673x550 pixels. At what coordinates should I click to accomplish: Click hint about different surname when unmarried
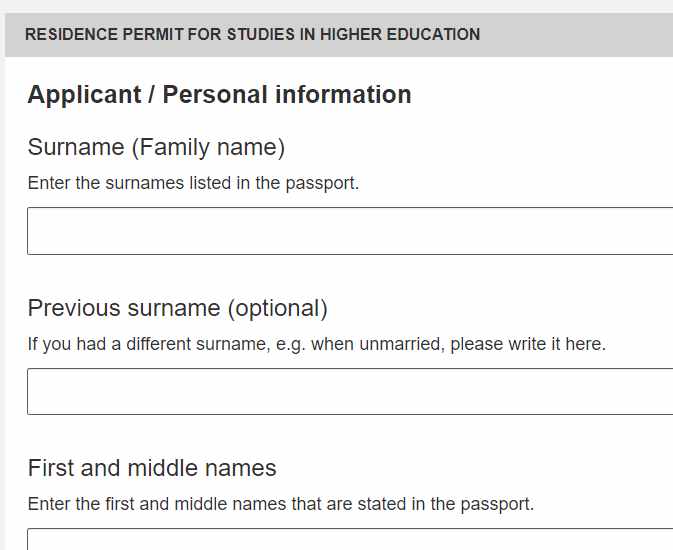[x=317, y=344]
